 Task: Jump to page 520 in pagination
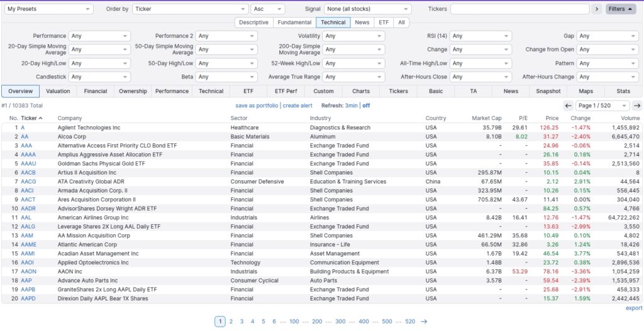[x=410, y=322]
